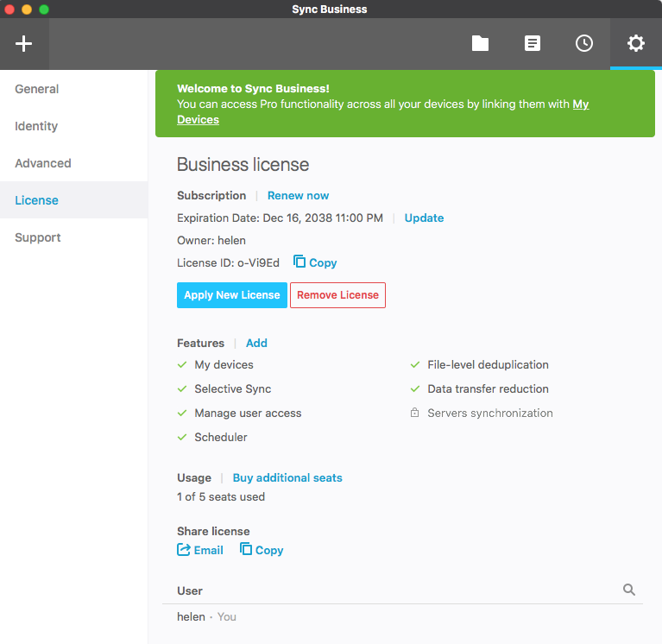Screen dimensions: 662x644
Task: Click the 'Features' label
Action: pos(200,343)
